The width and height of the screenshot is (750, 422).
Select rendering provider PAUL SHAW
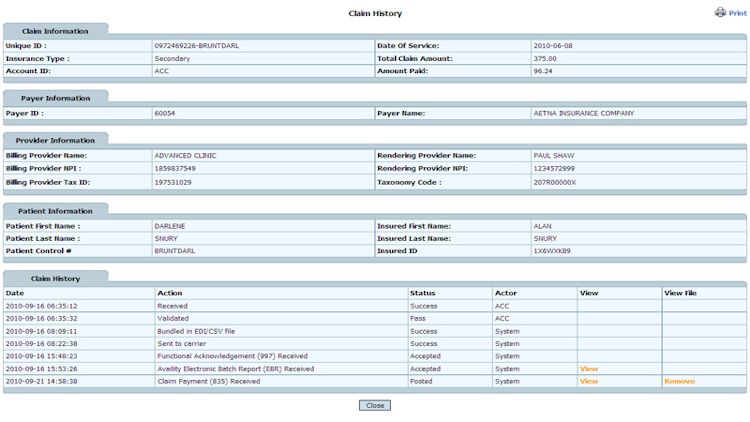click(554, 155)
